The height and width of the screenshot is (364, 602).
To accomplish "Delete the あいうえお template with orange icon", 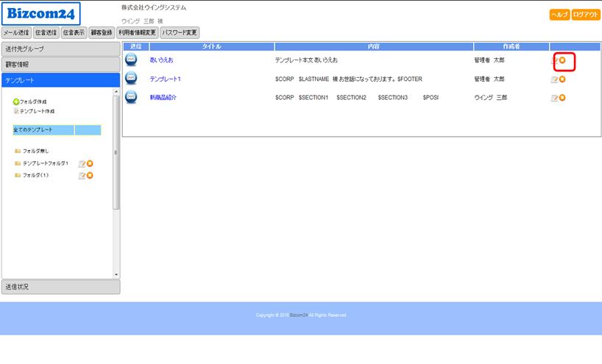I will click(563, 60).
